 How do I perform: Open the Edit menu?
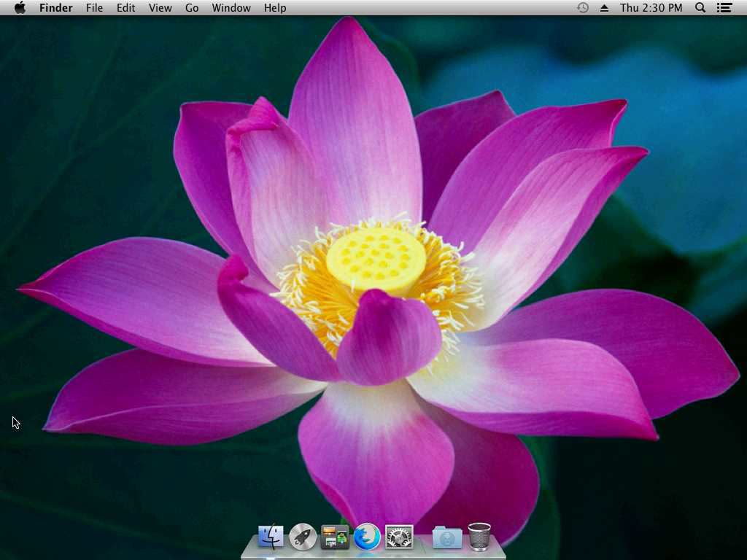click(x=125, y=8)
